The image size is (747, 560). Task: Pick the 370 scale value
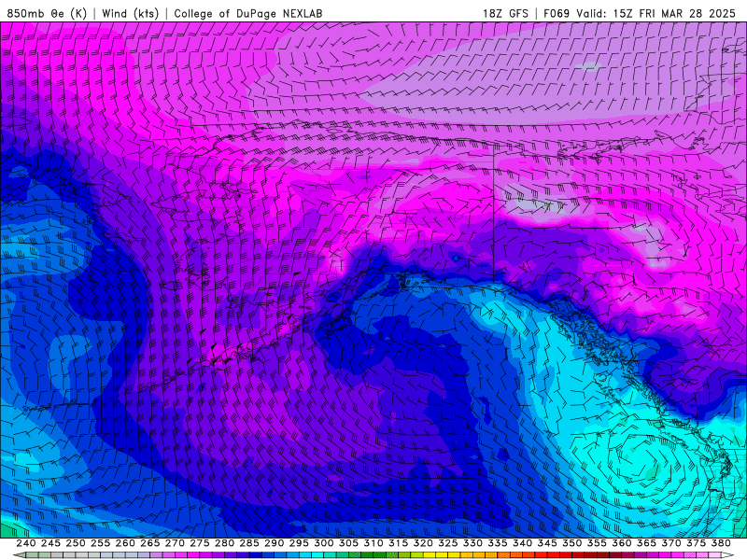(x=671, y=543)
